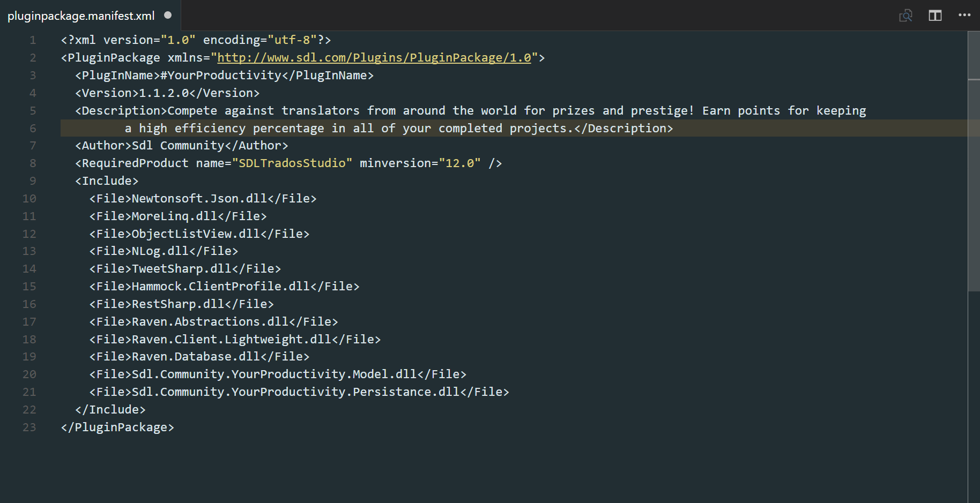980x503 pixels.
Task: Click the closing /PluginPackage tag
Action: click(117, 427)
